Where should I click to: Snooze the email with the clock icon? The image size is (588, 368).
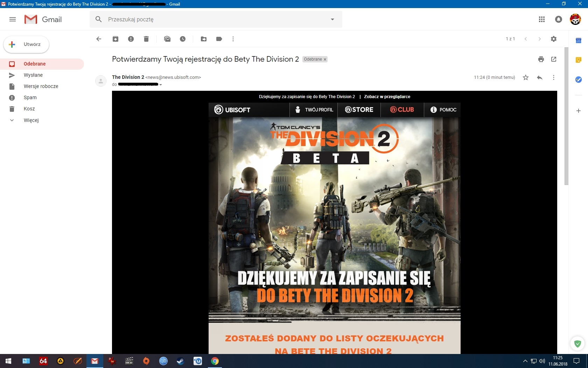click(183, 39)
